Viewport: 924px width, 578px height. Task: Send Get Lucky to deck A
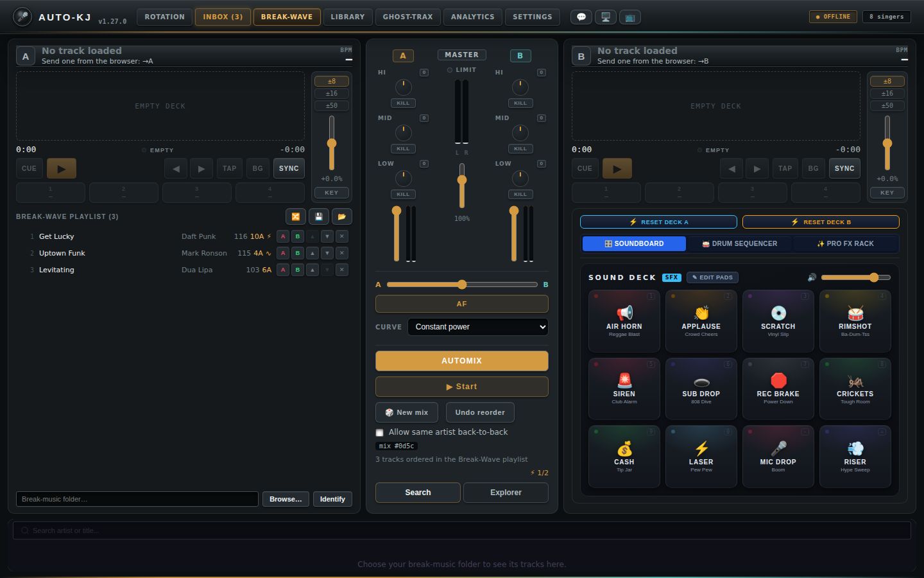point(283,236)
